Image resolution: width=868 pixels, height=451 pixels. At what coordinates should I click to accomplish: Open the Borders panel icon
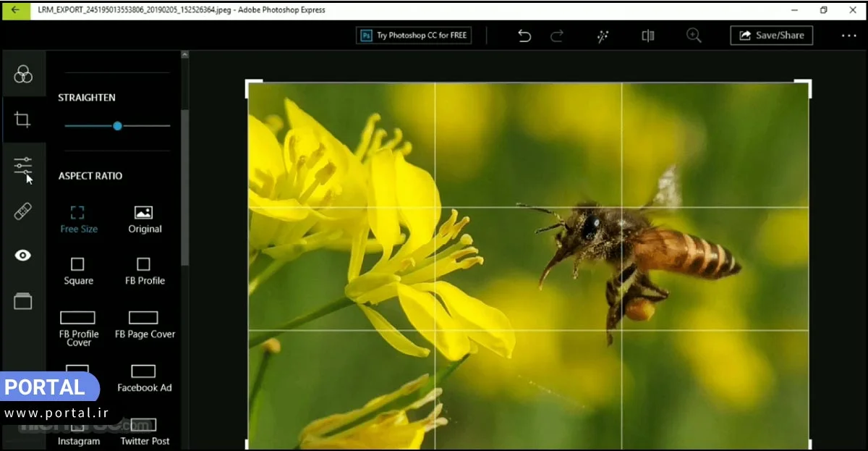point(23,301)
